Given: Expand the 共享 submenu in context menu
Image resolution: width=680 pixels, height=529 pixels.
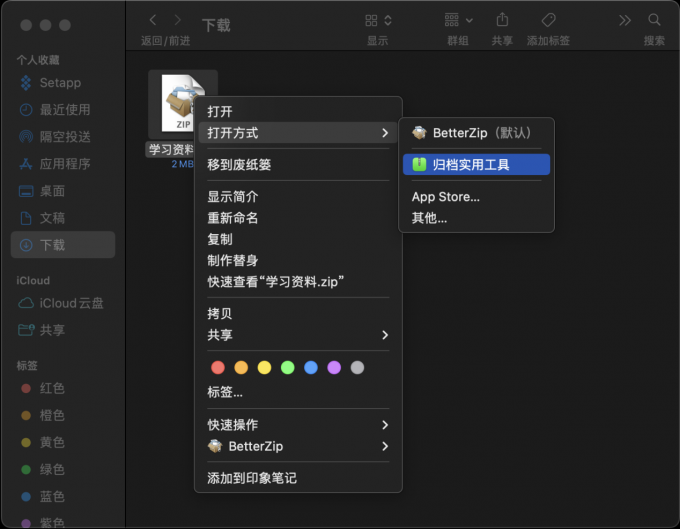Looking at the screenshot, I should pyautogui.click(x=298, y=335).
